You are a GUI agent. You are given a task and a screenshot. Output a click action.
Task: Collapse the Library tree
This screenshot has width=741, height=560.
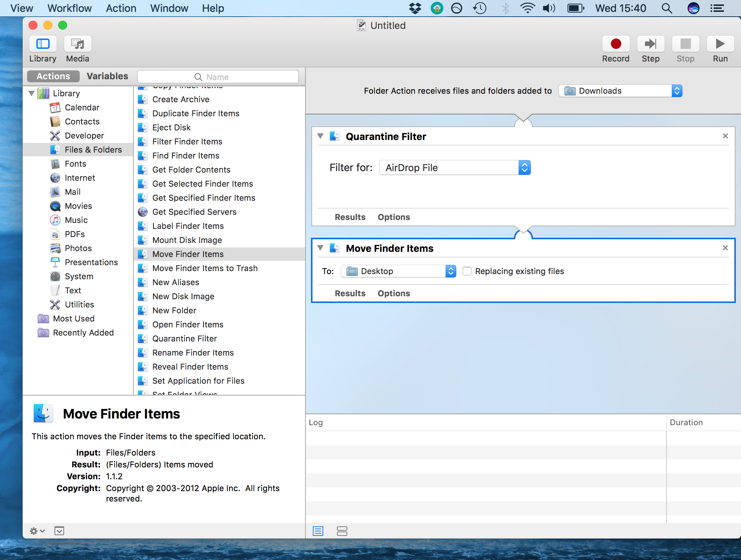pyautogui.click(x=32, y=93)
